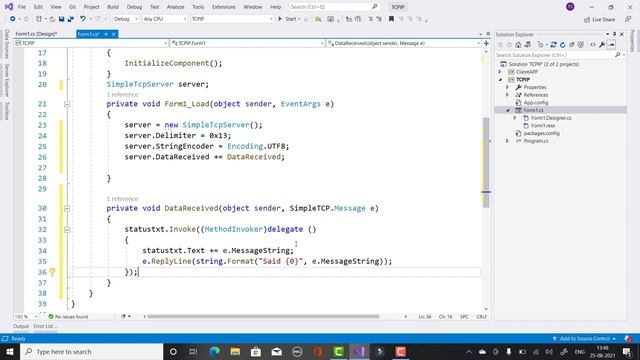Image resolution: width=640 pixels, height=360 pixels.
Task: Click the search magnifier in title bar
Action: click(375, 7)
